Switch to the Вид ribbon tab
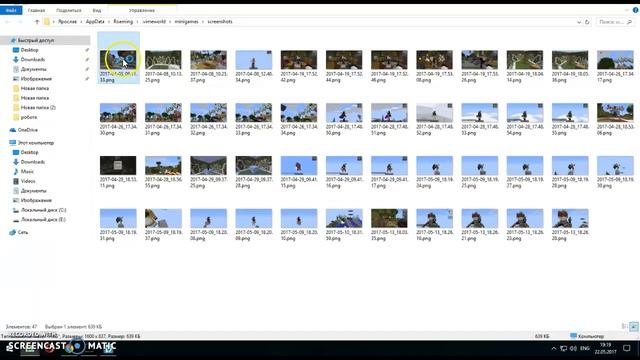Screen dimensions: 640x360 (x=97, y=10)
